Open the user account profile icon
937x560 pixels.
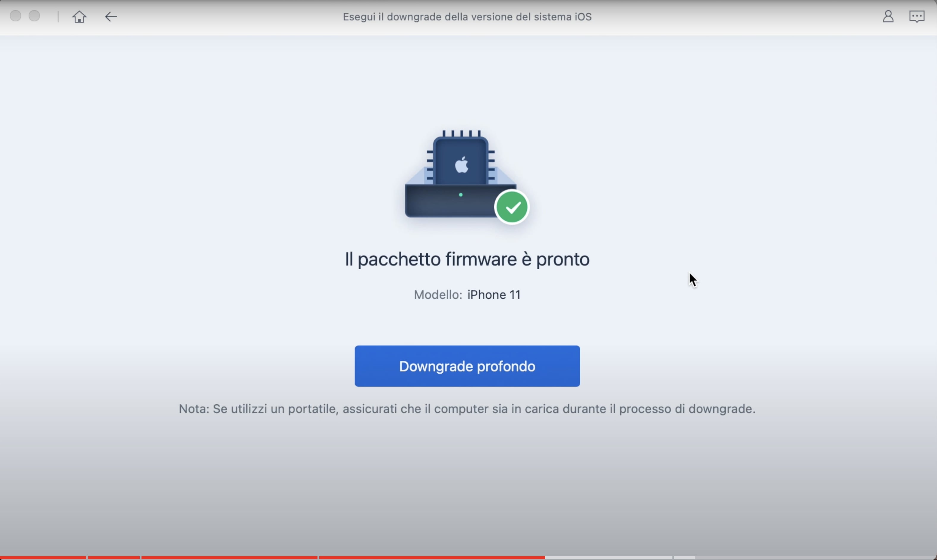point(888,17)
